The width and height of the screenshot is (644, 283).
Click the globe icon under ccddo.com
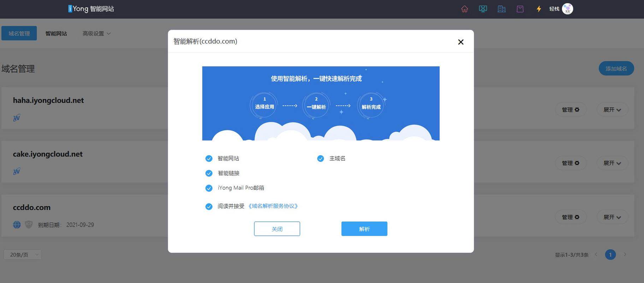[17, 225]
